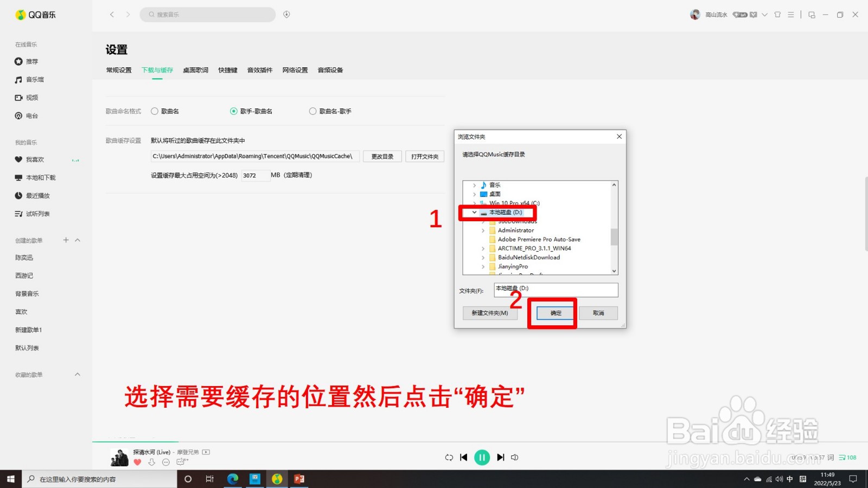Click the song progress bar
868x488 pixels.
pos(480,442)
